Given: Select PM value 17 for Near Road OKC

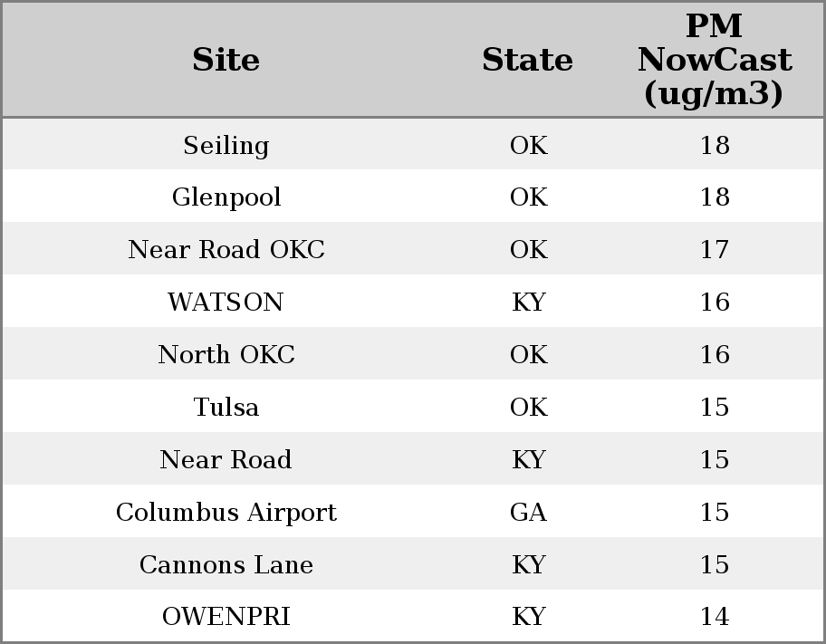Looking at the screenshot, I should [714, 250].
